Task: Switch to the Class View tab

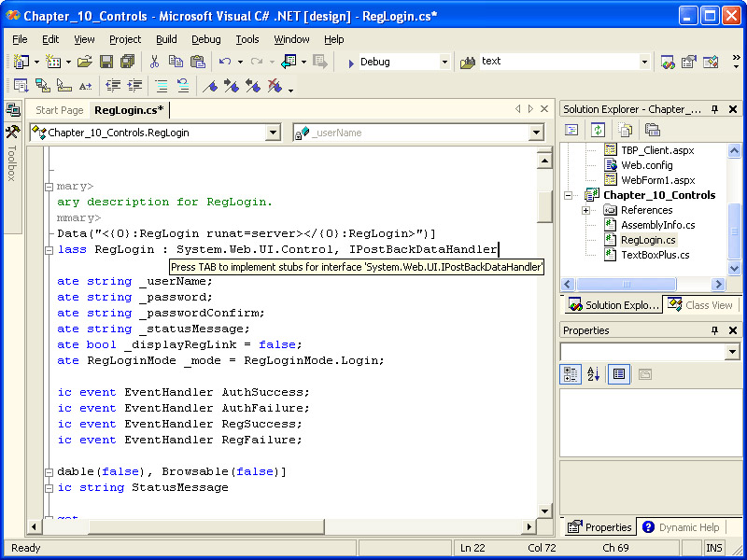Action: click(x=700, y=305)
